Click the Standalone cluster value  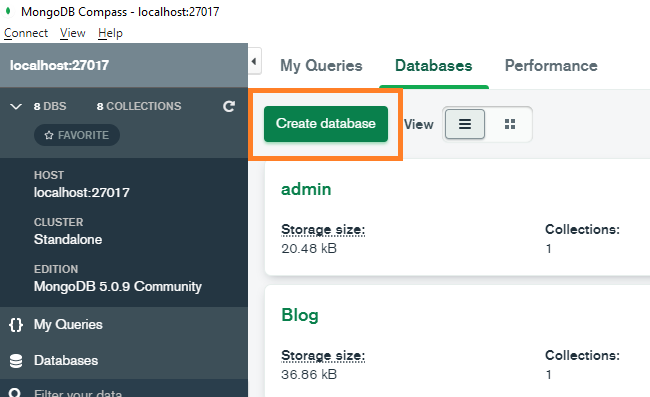pos(68,240)
